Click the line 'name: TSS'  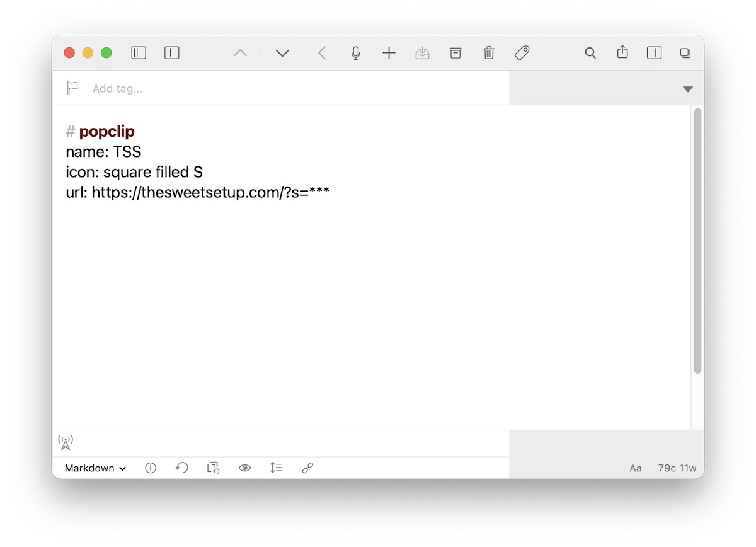coord(103,152)
